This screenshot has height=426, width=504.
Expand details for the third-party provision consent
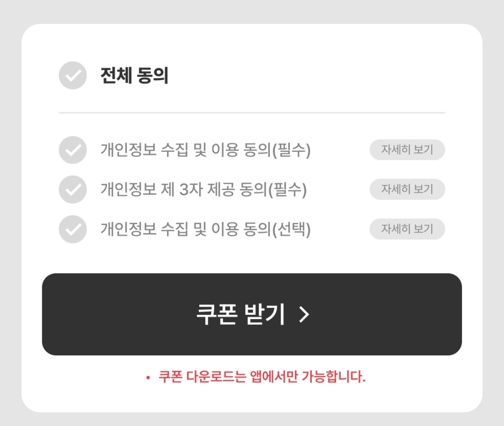pyautogui.click(x=407, y=189)
